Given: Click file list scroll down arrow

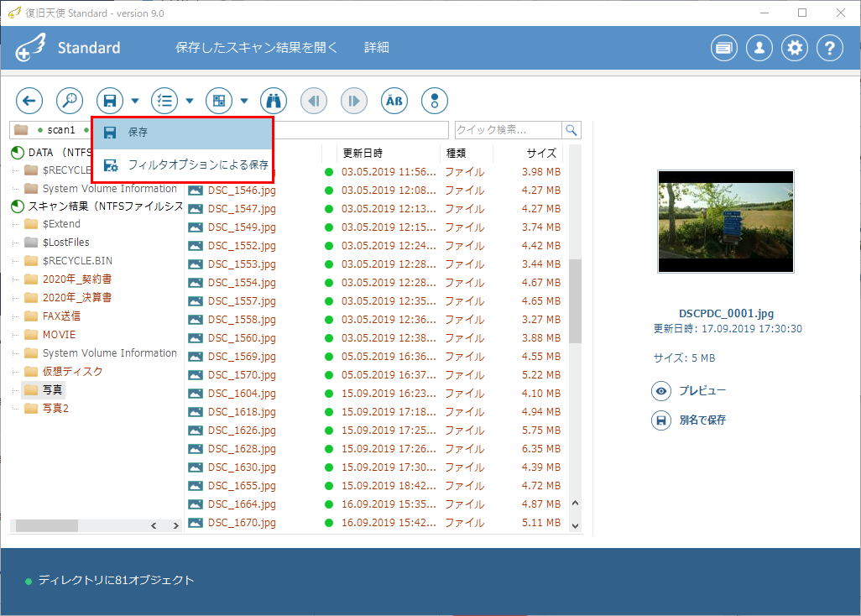Looking at the screenshot, I should click(x=575, y=526).
